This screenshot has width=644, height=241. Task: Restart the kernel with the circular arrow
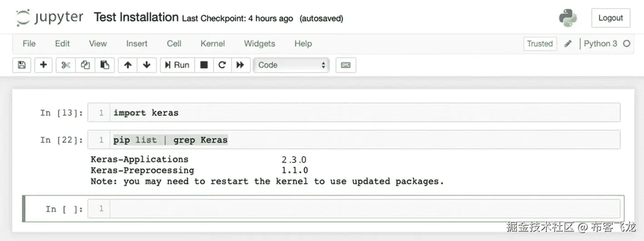[x=222, y=65]
